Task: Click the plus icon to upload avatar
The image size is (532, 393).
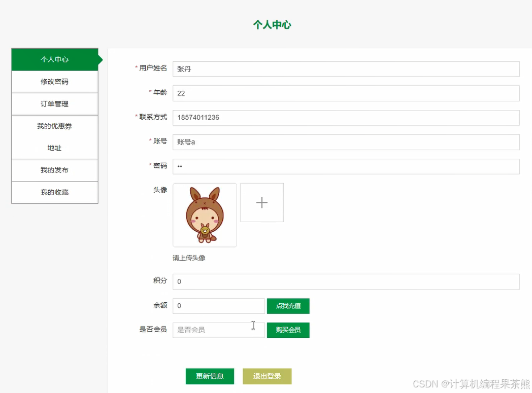Action: coord(262,203)
